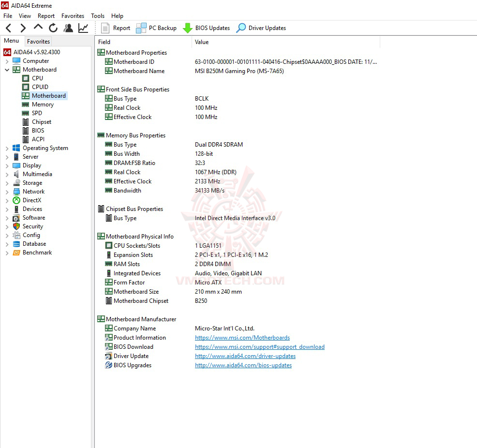Expand the Benchmark tree node
The image size is (477, 448).
pyautogui.click(x=7, y=253)
